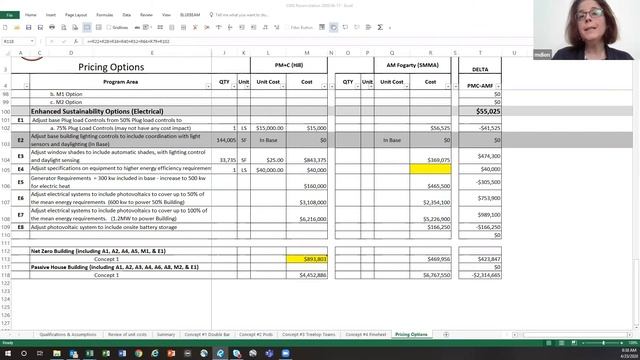Select the $843,375 cost cell
Viewport: 640px width, 360px height.
[x=307, y=156]
